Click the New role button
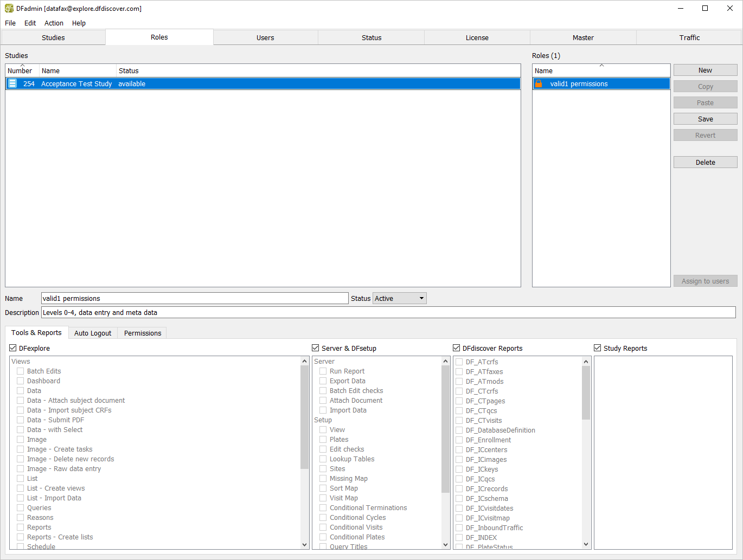This screenshot has height=560, width=743. click(x=705, y=70)
